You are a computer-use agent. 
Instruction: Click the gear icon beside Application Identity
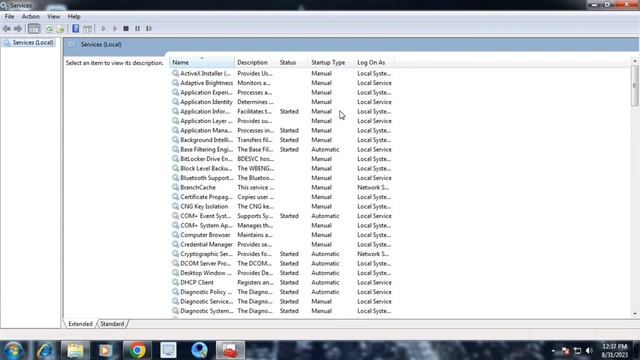click(x=175, y=102)
